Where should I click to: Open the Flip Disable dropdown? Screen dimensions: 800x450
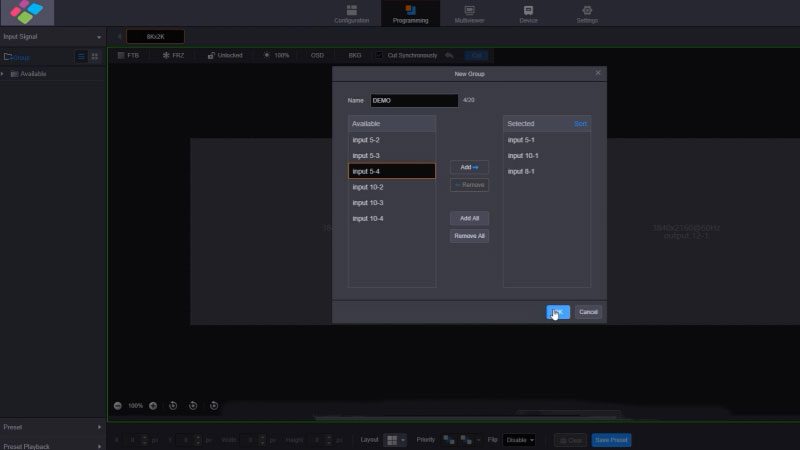(x=519, y=440)
